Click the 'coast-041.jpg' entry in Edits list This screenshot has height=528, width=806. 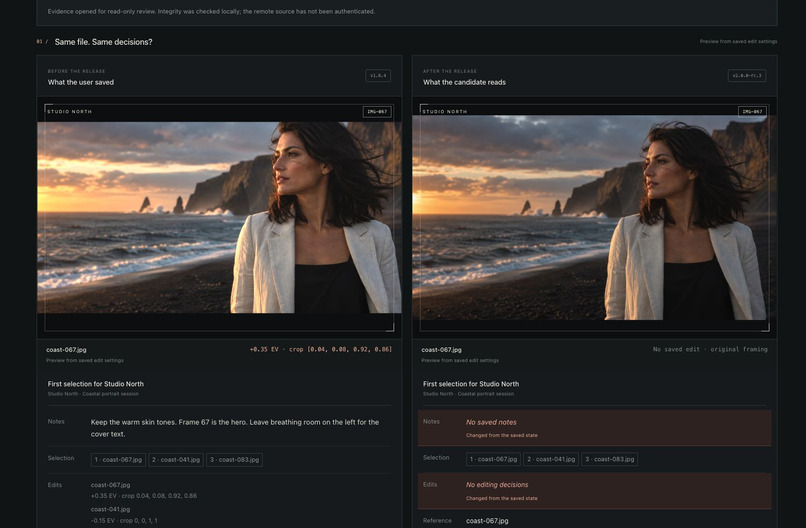point(111,509)
